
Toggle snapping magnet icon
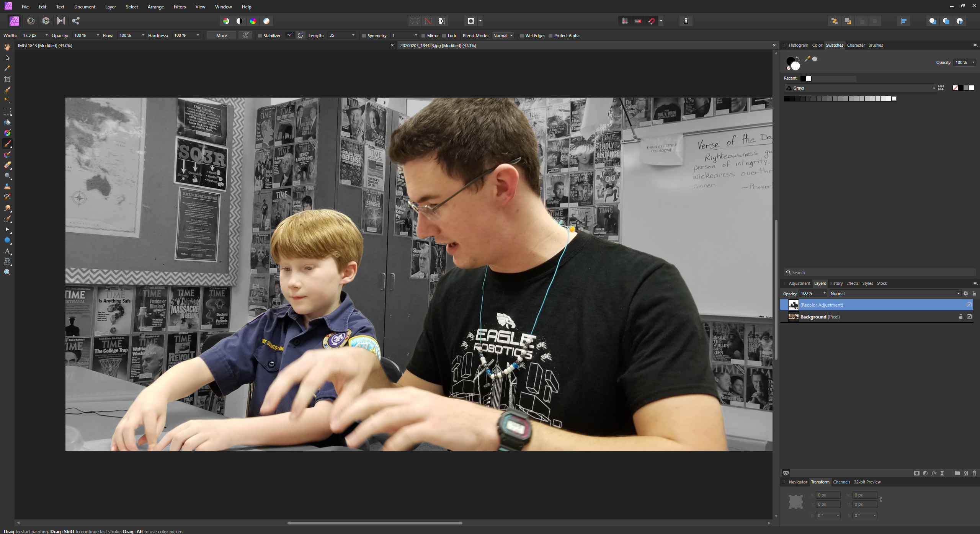tap(651, 21)
